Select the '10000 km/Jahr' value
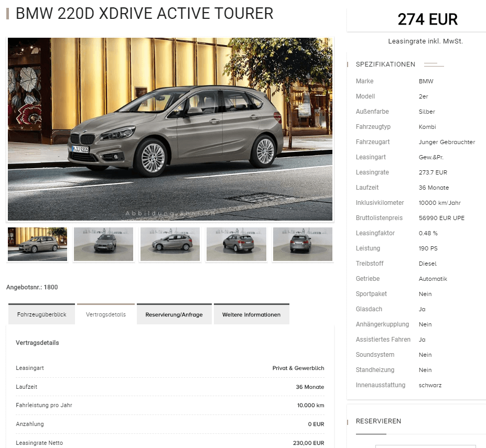 (439, 203)
